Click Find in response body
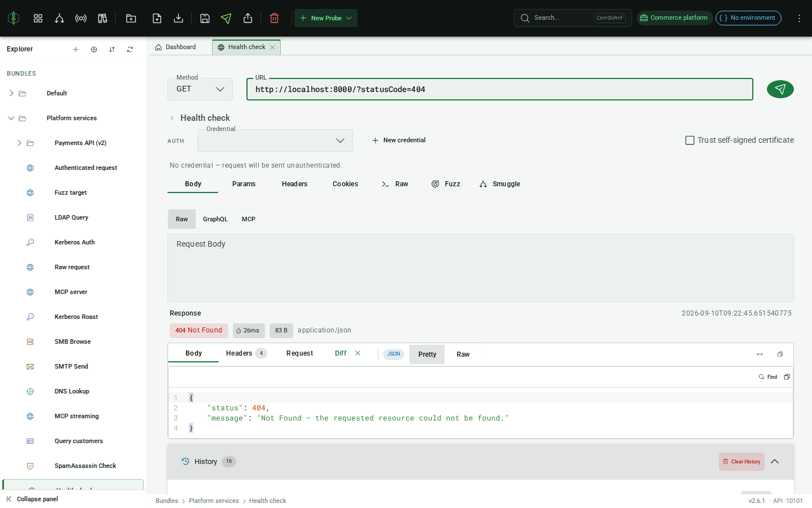Viewport: 812px width, 508px height. click(x=768, y=377)
